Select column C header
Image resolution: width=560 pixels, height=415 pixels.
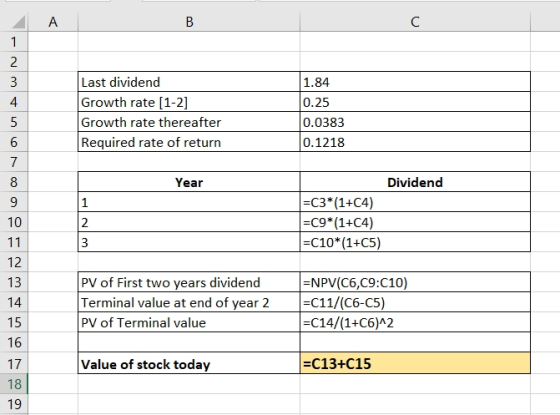(x=415, y=22)
